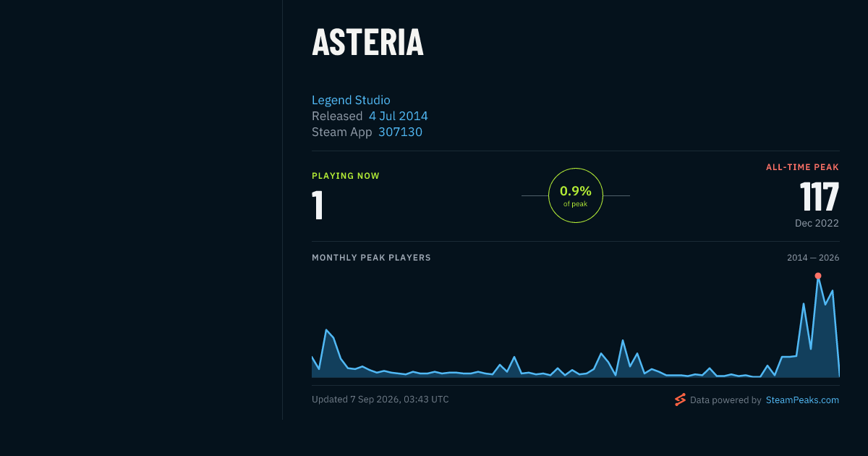This screenshot has height=456, width=868.
Task: Click the Dec 2022 peak date
Action: (817, 223)
